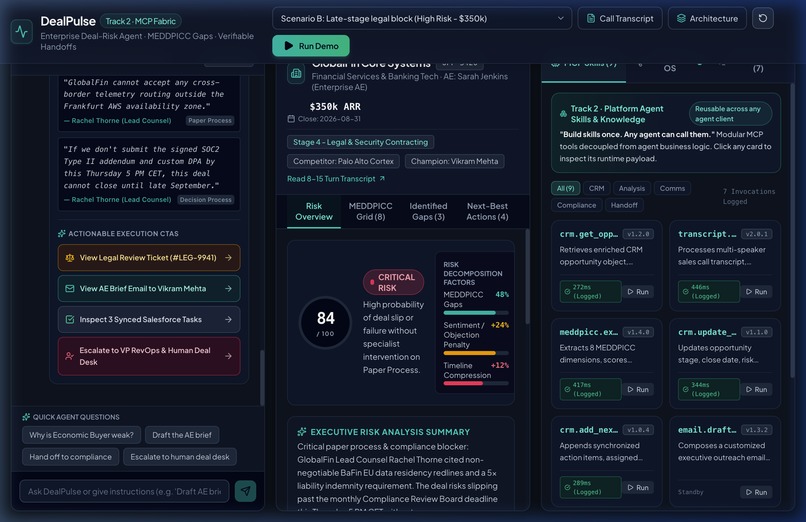Click the Timeline Compression progress bar

(476, 383)
